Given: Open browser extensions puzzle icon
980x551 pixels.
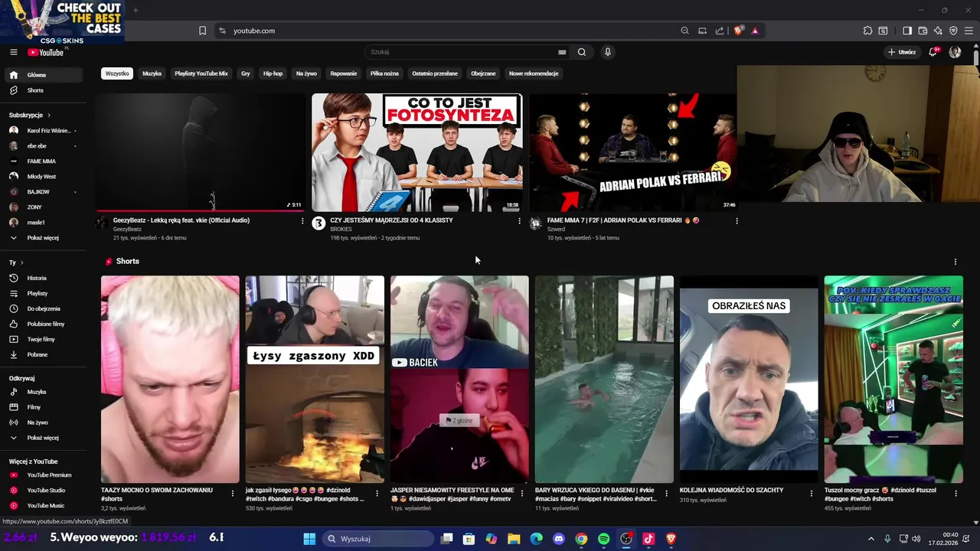Looking at the screenshot, I should [x=867, y=31].
